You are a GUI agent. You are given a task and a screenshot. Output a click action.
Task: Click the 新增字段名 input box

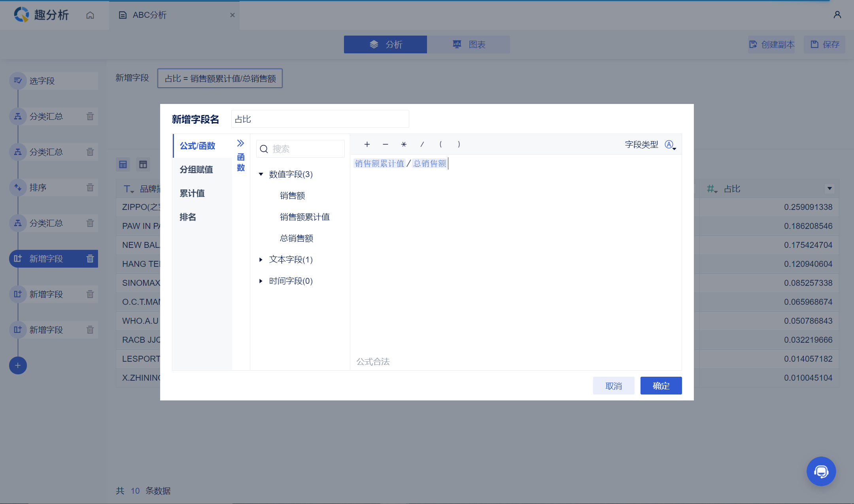(x=319, y=119)
